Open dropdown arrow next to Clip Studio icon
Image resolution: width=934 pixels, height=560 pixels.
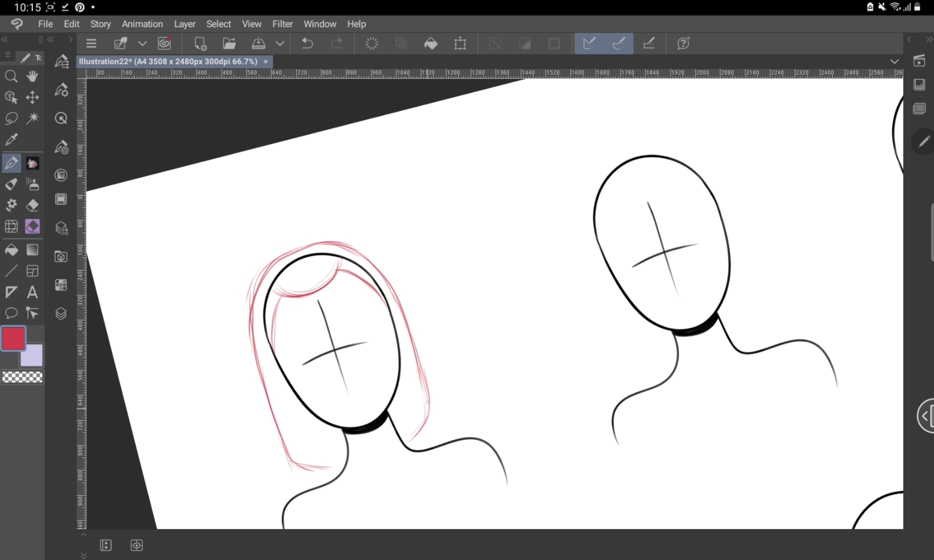(142, 43)
